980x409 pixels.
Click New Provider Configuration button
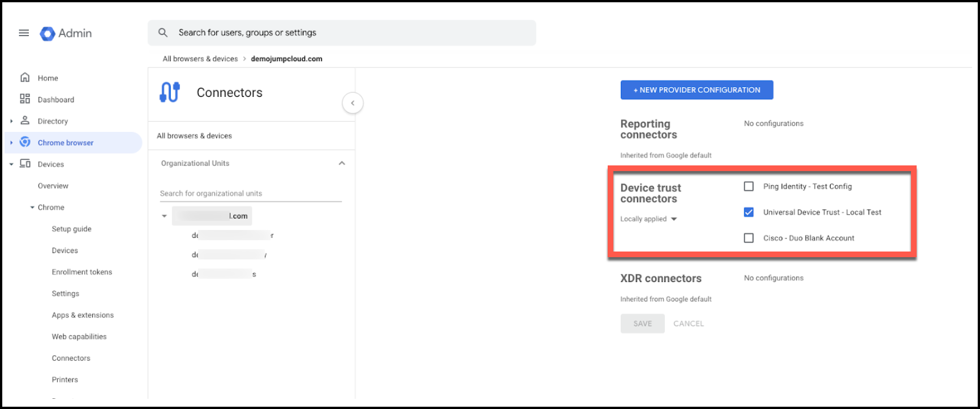(697, 90)
